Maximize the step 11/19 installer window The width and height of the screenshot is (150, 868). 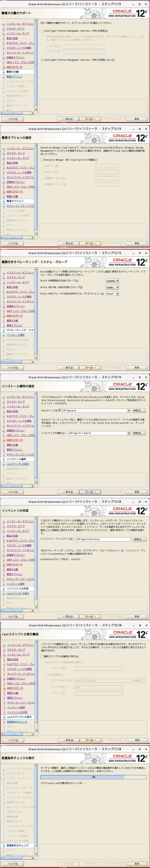pyautogui.click(x=140, y=4)
